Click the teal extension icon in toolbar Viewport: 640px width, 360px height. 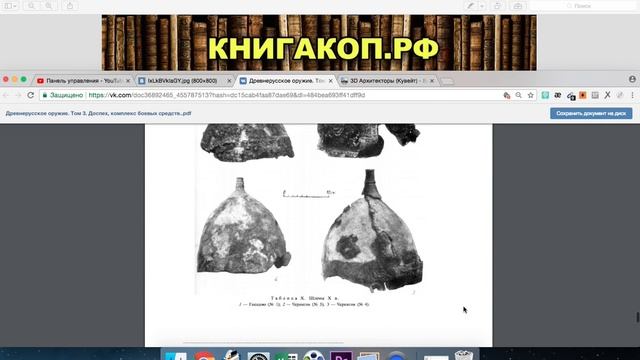coord(545,95)
